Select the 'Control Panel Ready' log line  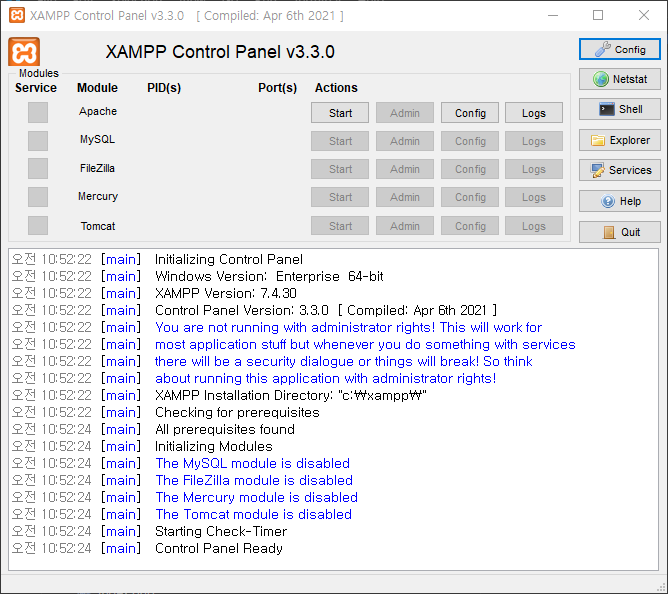click(x=219, y=549)
